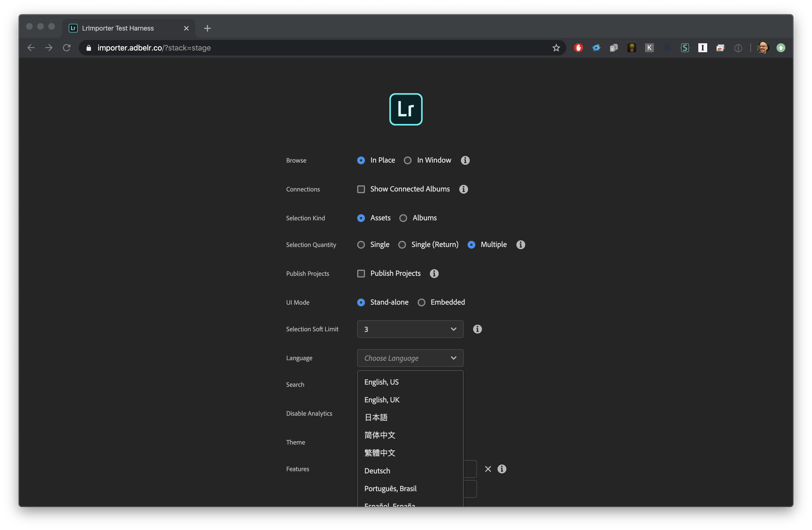Select Embedded UI mode

[441, 302]
